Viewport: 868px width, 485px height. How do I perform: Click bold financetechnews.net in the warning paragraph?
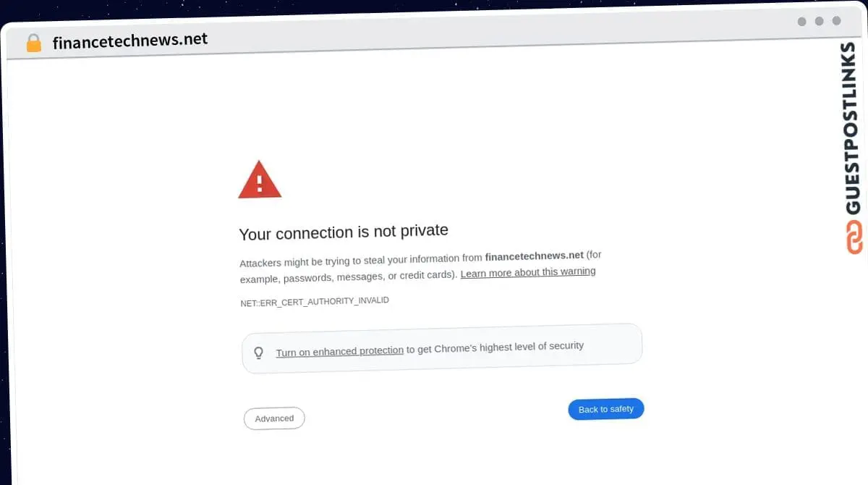pyautogui.click(x=534, y=256)
